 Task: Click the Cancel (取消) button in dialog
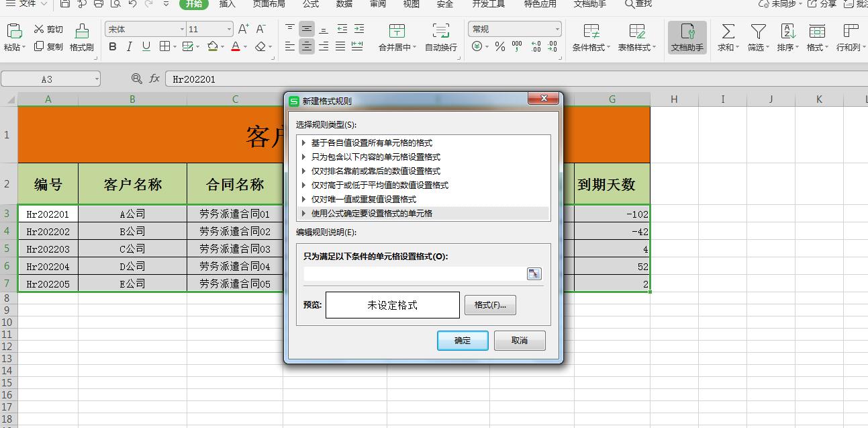tap(520, 341)
